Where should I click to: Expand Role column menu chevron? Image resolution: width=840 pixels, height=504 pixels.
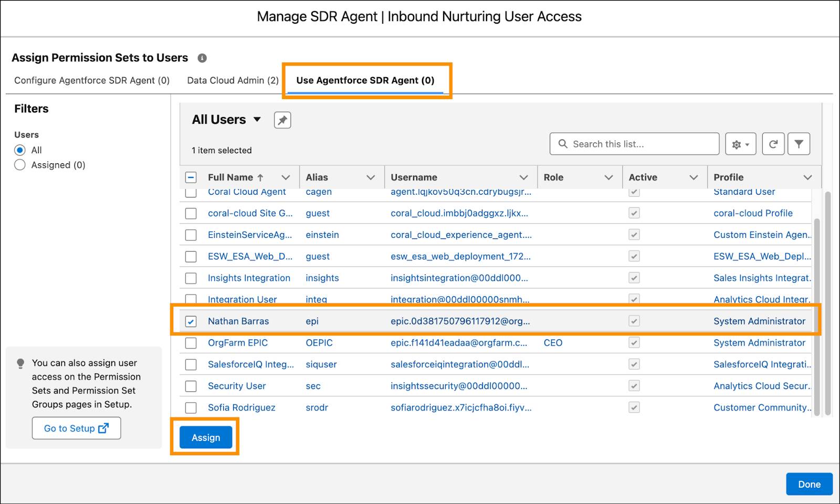[x=608, y=177]
